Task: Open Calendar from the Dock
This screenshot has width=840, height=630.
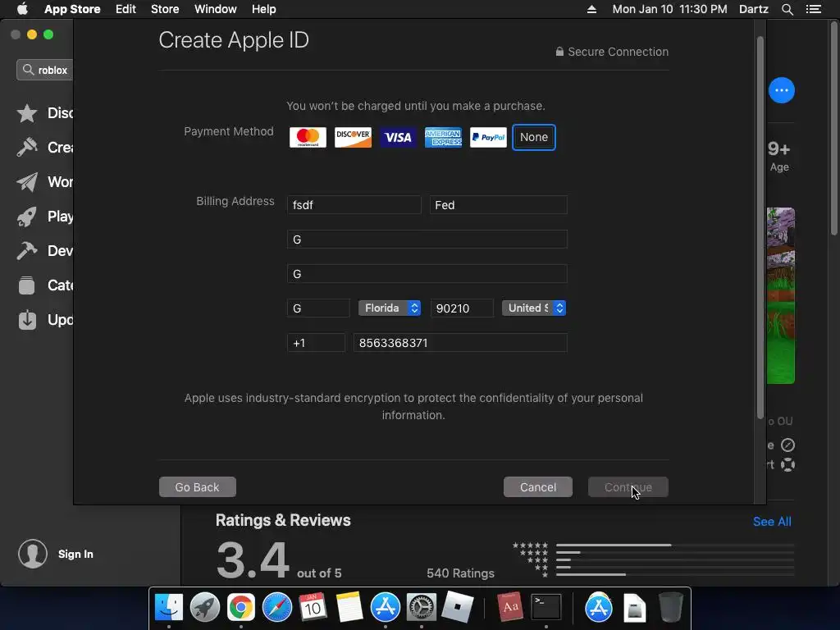Action: [313, 608]
